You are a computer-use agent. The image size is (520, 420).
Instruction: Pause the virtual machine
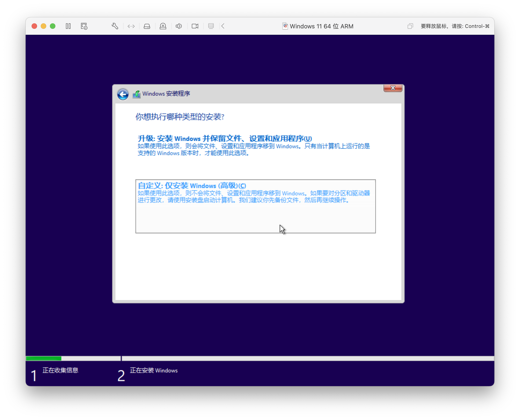68,26
